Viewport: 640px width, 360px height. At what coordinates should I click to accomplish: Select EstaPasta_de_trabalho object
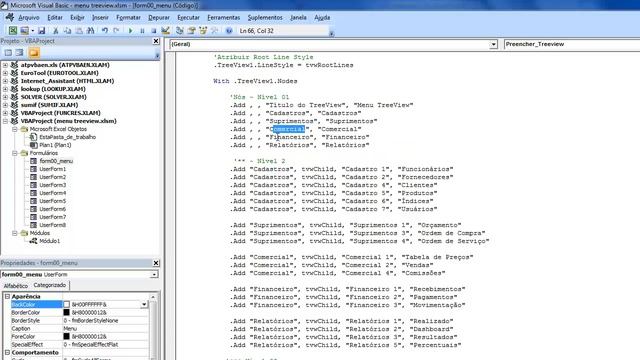(67, 137)
